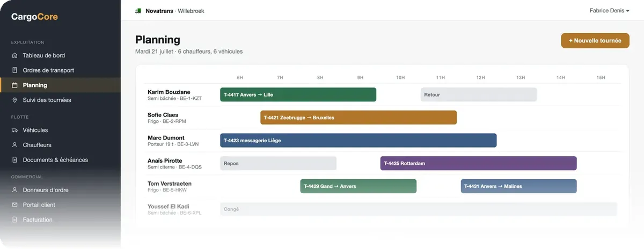Click the green Novatrans truck icon
This screenshot has height=249, width=644.
point(138,11)
